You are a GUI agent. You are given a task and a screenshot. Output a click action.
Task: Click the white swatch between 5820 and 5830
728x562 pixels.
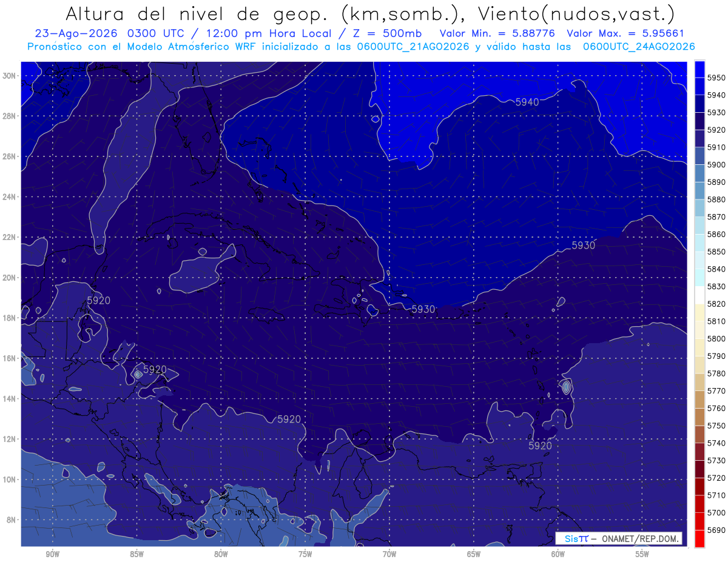pos(699,295)
